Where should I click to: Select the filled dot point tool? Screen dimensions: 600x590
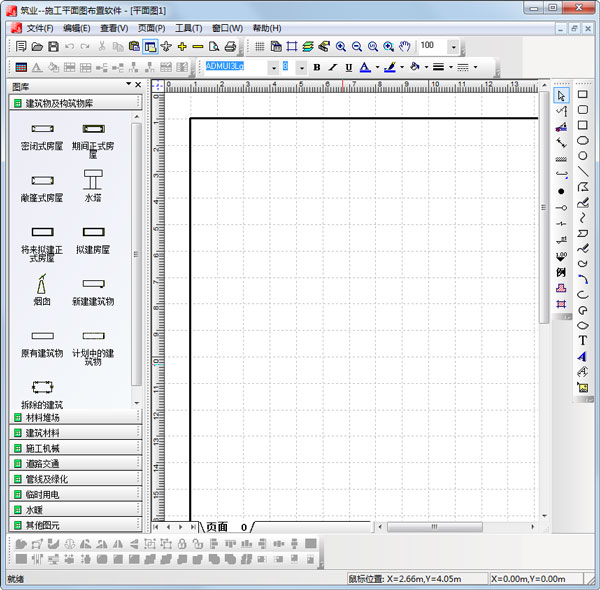[x=561, y=191]
